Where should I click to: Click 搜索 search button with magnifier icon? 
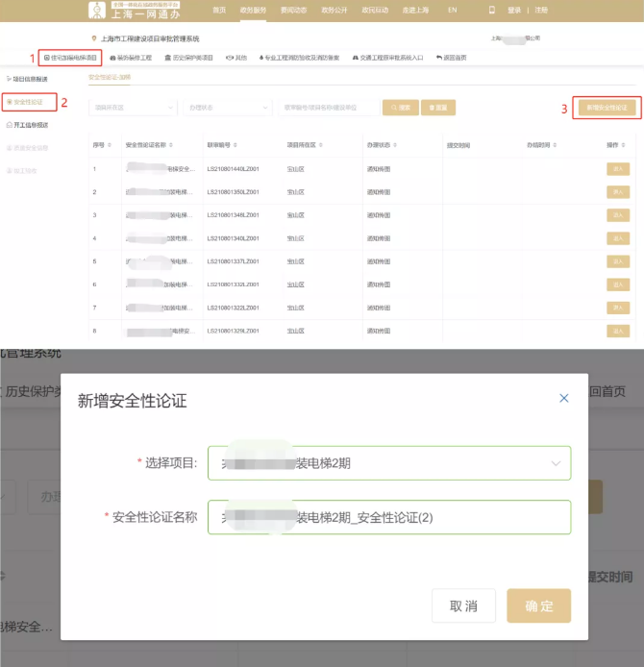click(400, 108)
